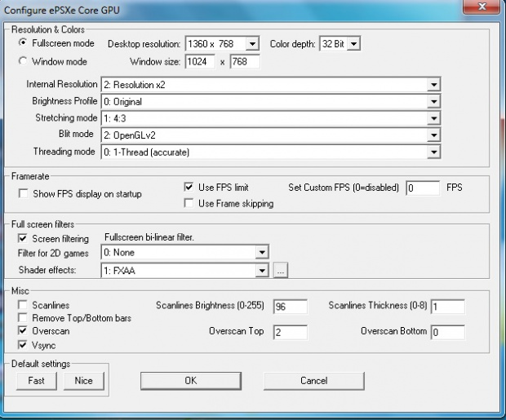Image resolution: width=506 pixels, height=420 pixels.
Task: Toggle the Use FPS limit checkbox
Action: click(189, 187)
